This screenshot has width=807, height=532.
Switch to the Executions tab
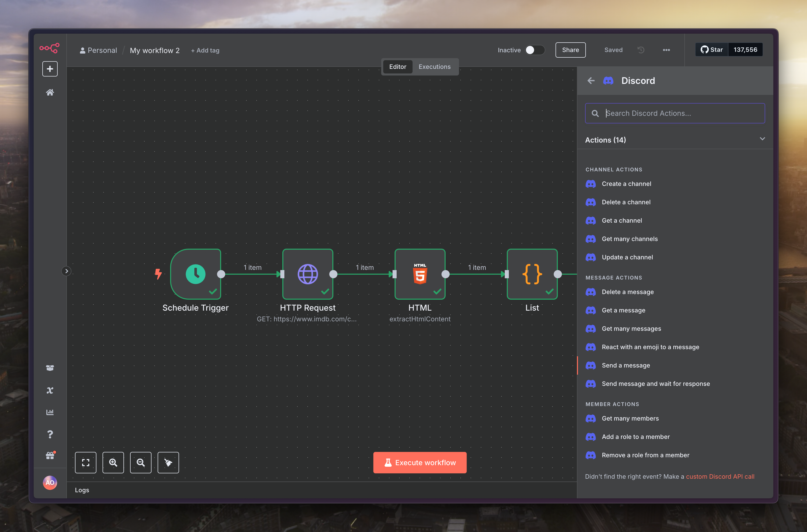click(434, 67)
